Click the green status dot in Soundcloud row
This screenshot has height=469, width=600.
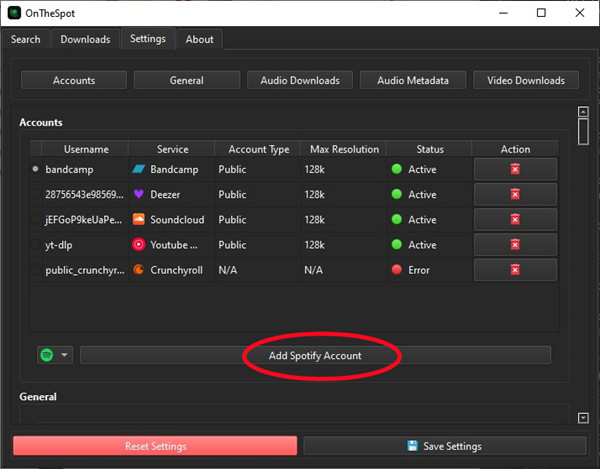[x=397, y=219]
